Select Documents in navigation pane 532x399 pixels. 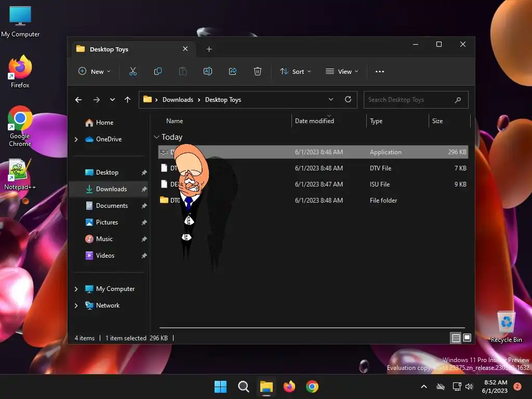pyautogui.click(x=112, y=206)
